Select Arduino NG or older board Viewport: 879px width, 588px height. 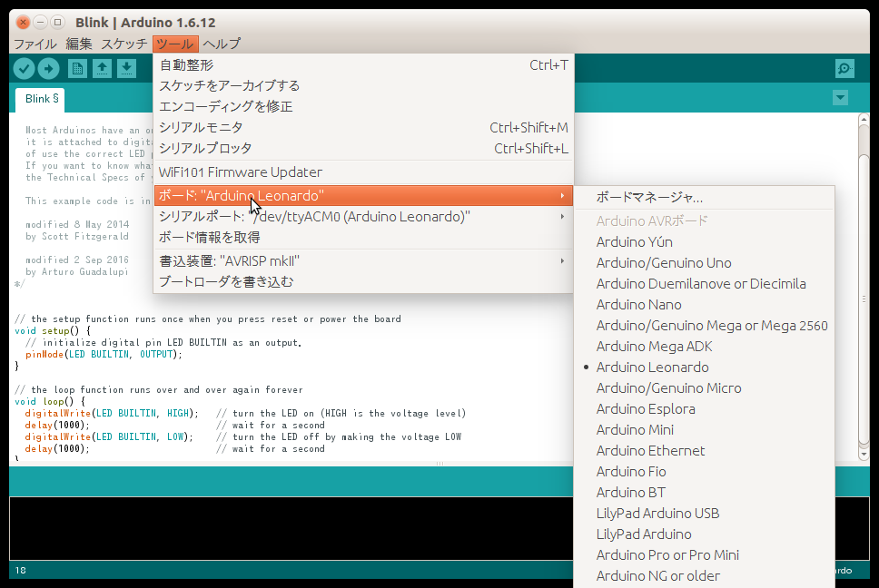click(x=704, y=575)
